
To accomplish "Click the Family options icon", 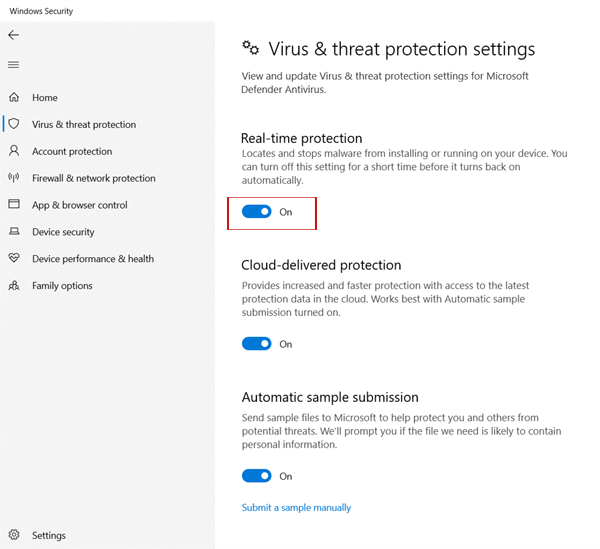I will [x=14, y=285].
